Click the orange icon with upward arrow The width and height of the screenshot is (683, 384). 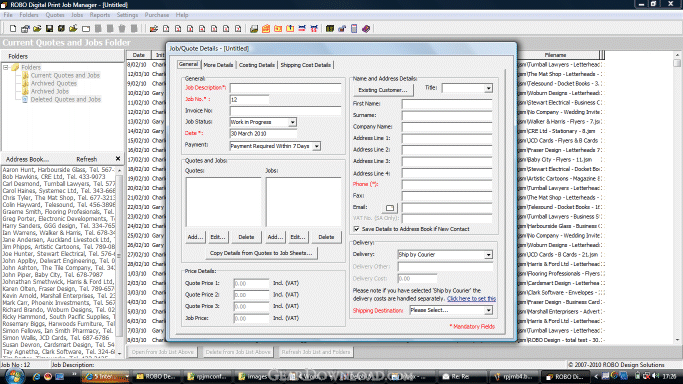pyautogui.click(x=290, y=29)
